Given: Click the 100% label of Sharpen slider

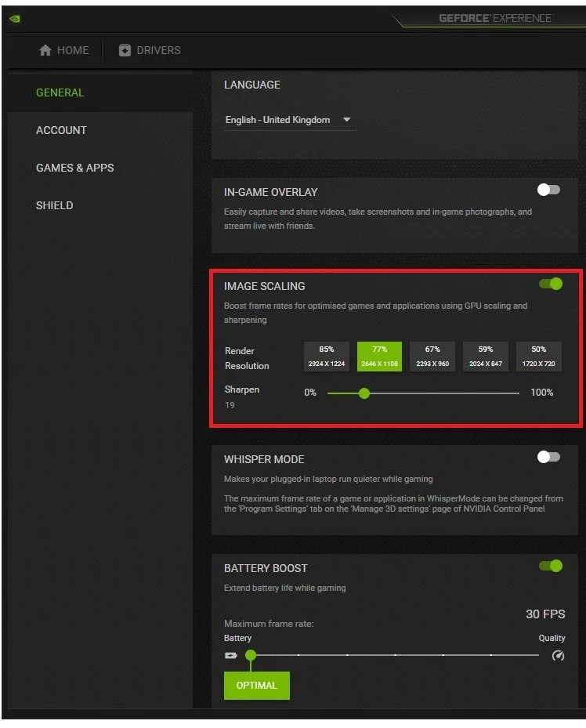Looking at the screenshot, I should [541, 393].
